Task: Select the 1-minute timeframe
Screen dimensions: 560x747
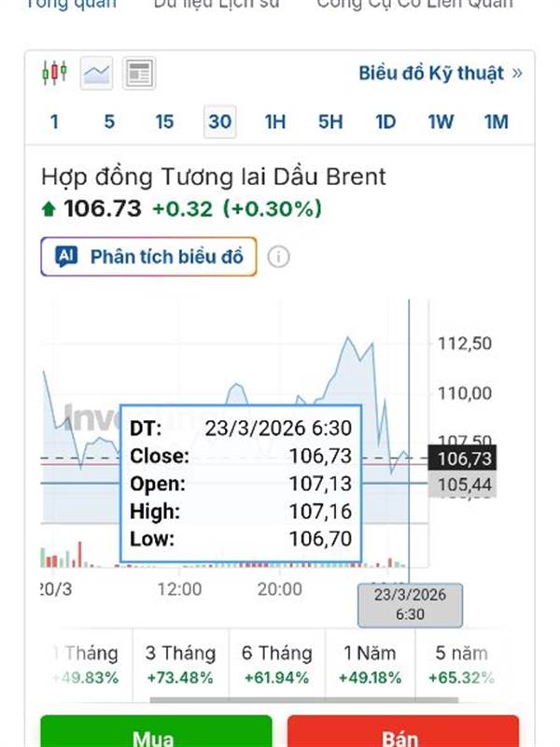Action: click(x=54, y=121)
